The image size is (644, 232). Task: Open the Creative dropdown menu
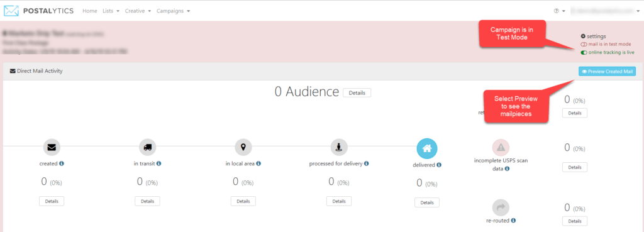click(x=138, y=11)
